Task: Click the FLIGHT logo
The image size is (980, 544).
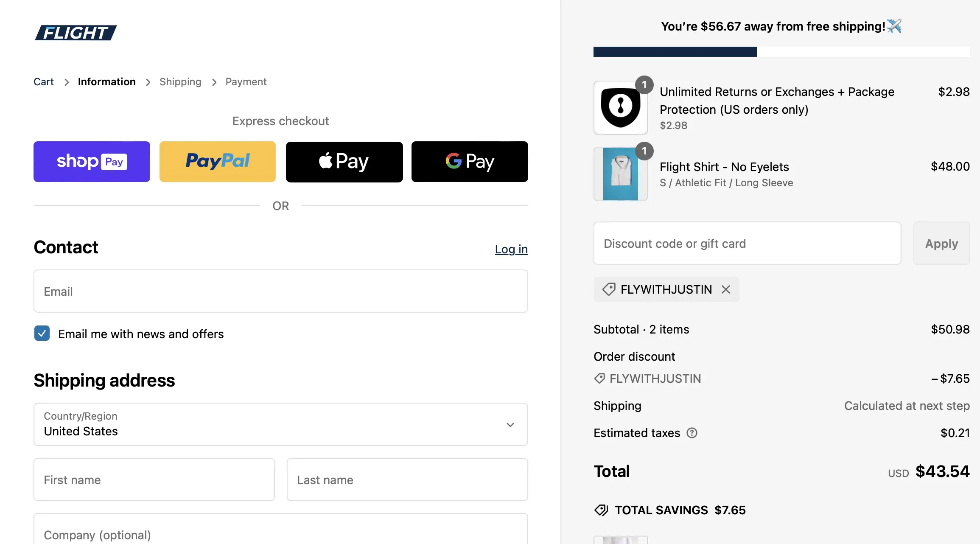Action: (76, 33)
